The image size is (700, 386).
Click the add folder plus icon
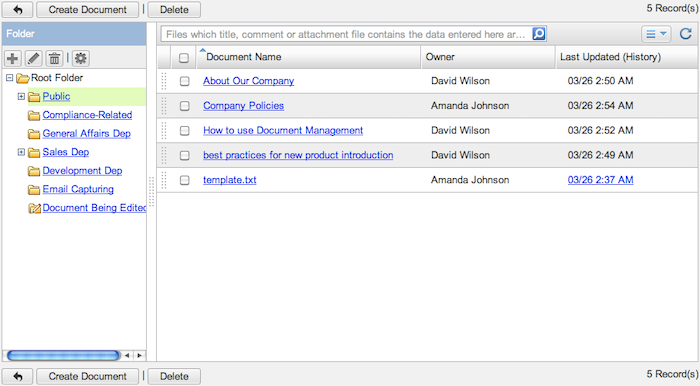pos(12,58)
